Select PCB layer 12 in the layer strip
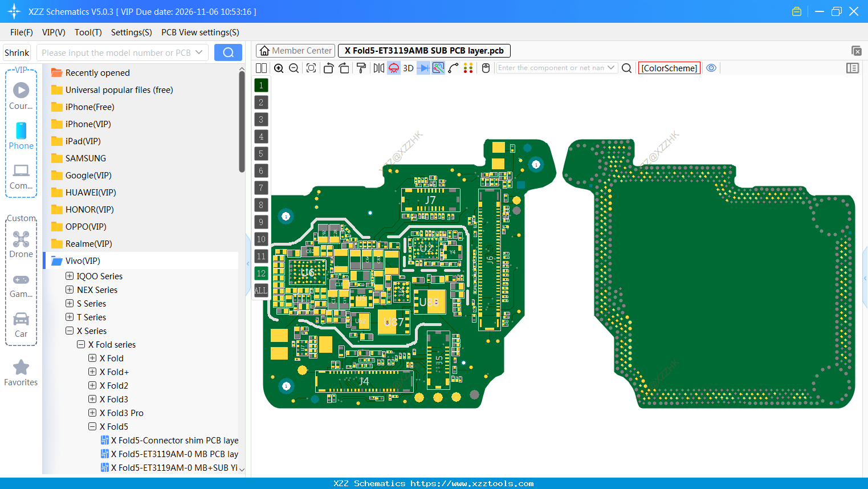 (261, 274)
